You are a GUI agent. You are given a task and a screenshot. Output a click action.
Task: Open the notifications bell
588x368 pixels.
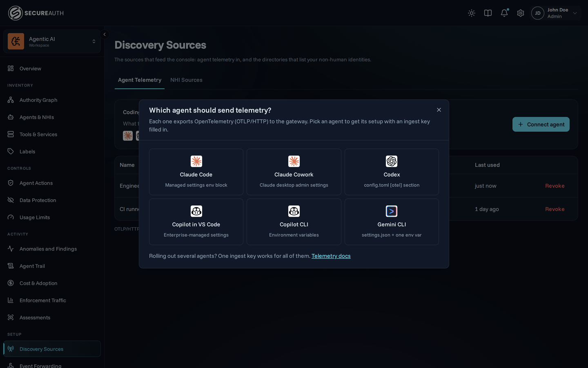pyautogui.click(x=504, y=13)
